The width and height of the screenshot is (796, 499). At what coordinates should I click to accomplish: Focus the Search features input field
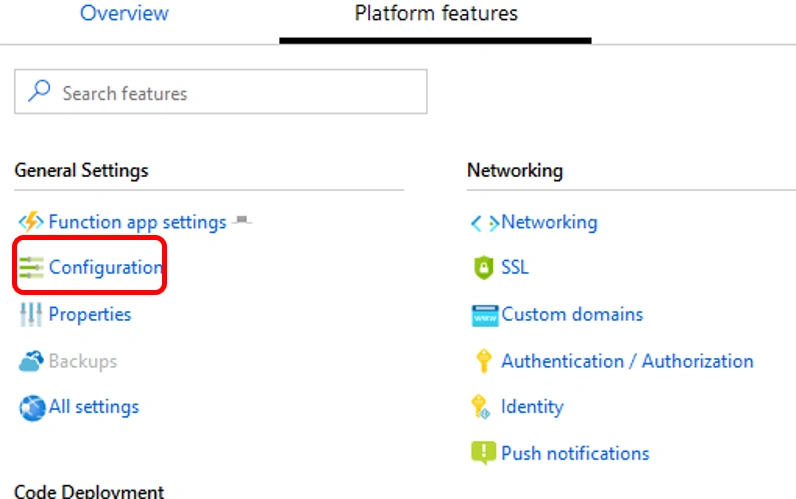point(221,92)
